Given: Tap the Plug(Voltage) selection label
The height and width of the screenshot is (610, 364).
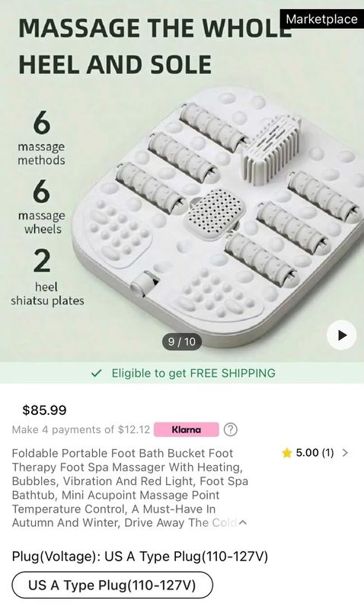Looking at the screenshot, I should pyautogui.click(x=140, y=556).
